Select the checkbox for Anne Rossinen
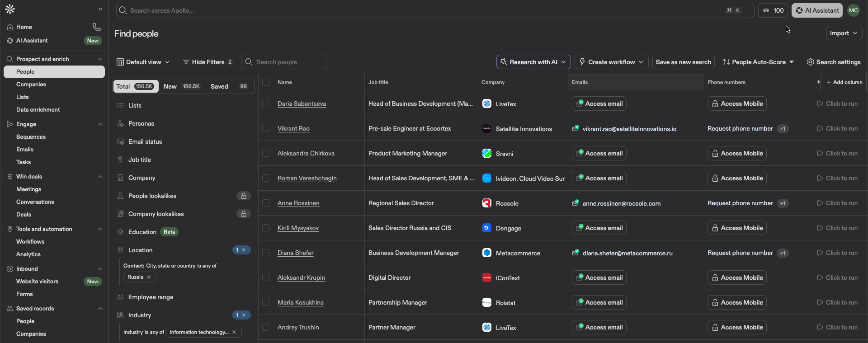This screenshot has height=343, width=868. click(266, 203)
